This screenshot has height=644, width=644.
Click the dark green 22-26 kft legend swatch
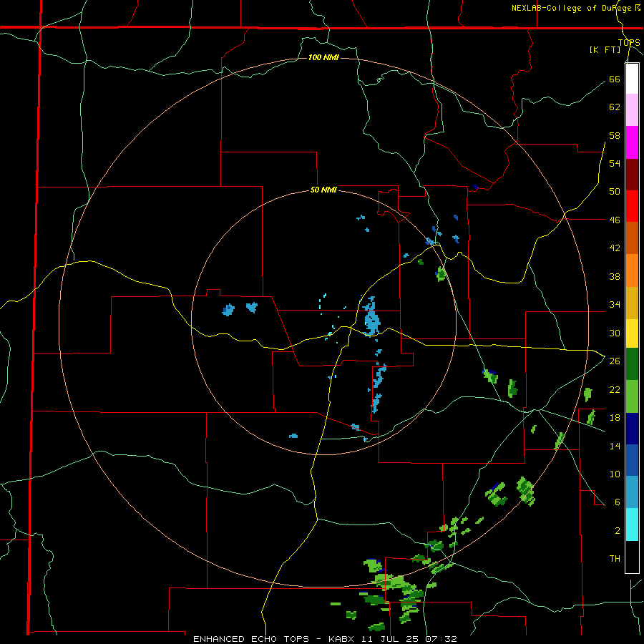pyautogui.click(x=632, y=364)
